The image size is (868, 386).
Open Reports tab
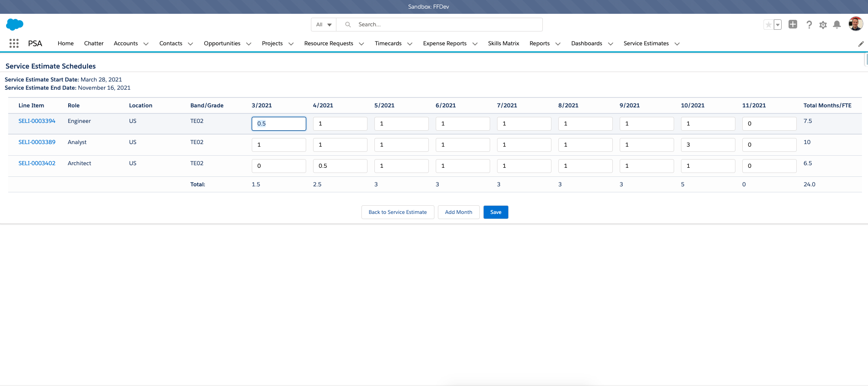(x=540, y=44)
